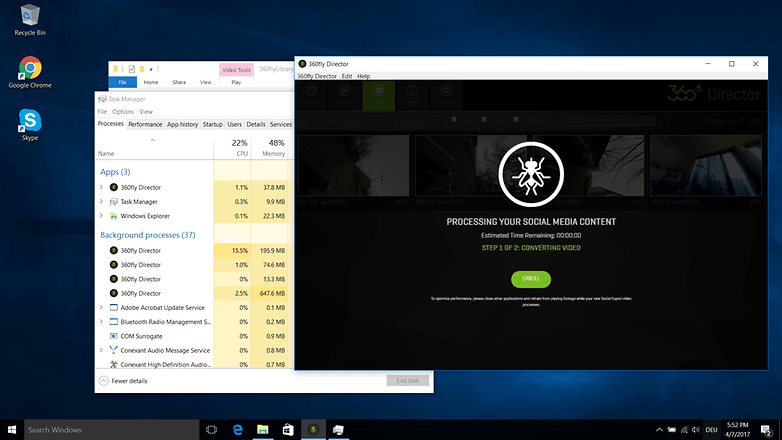Image resolution: width=782 pixels, height=440 pixels.
Task: Toggle the Shared filter checkbox in 360fly Director
Action: [484, 120]
